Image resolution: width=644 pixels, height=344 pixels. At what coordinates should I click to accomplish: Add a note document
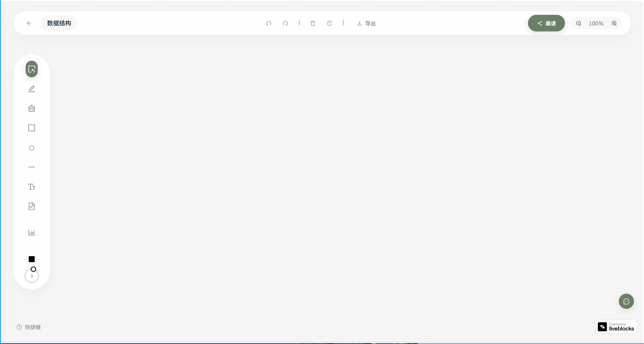pos(32,206)
